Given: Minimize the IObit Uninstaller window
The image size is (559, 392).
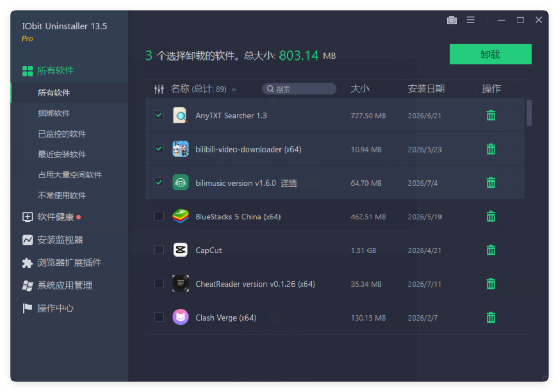Looking at the screenshot, I should pyautogui.click(x=501, y=20).
